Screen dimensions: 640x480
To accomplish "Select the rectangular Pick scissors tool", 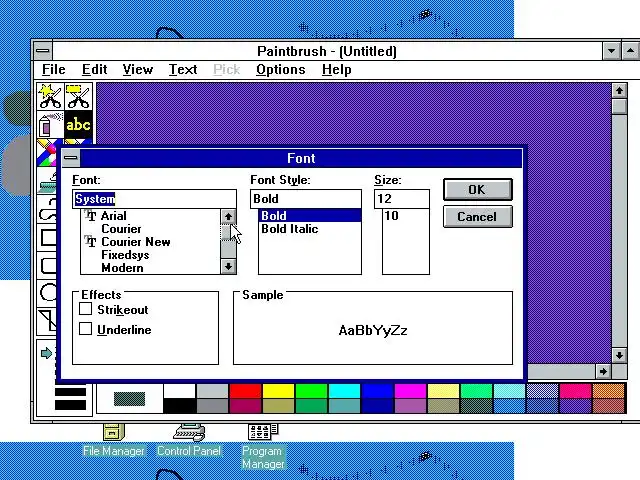I will [78, 96].
